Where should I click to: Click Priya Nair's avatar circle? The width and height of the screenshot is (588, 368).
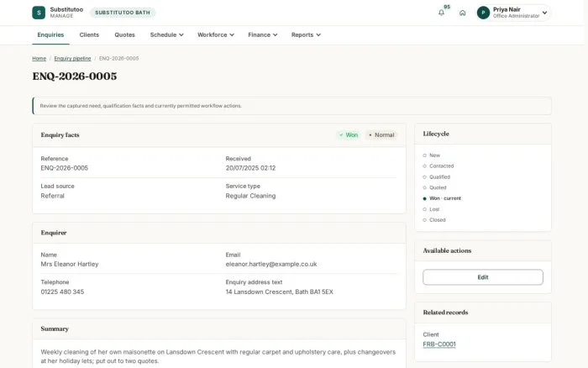click(x=483, y=13)
